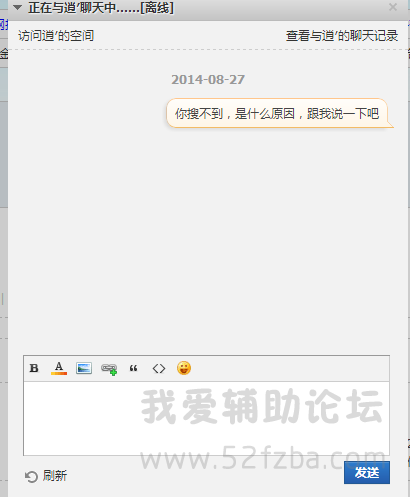The image size is (410, 497).
Task: Open 查看与逍'的聊天记录 chat history link
Action: point(342,36)
